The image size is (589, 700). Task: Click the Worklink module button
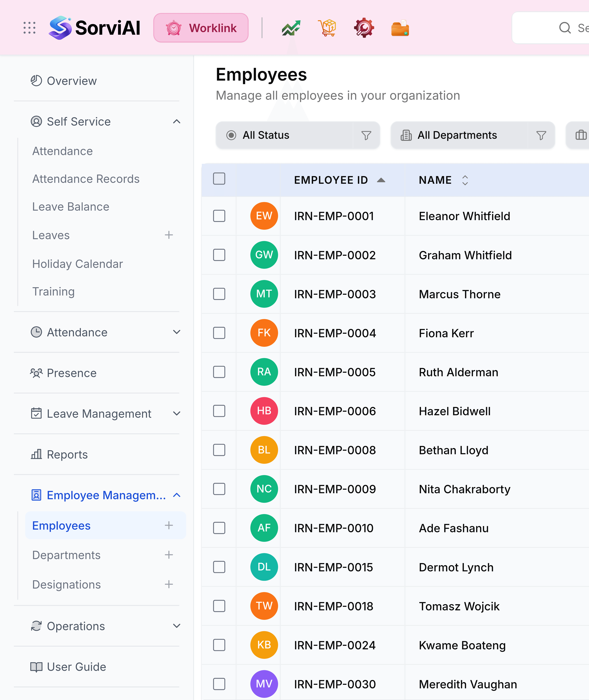201,28
